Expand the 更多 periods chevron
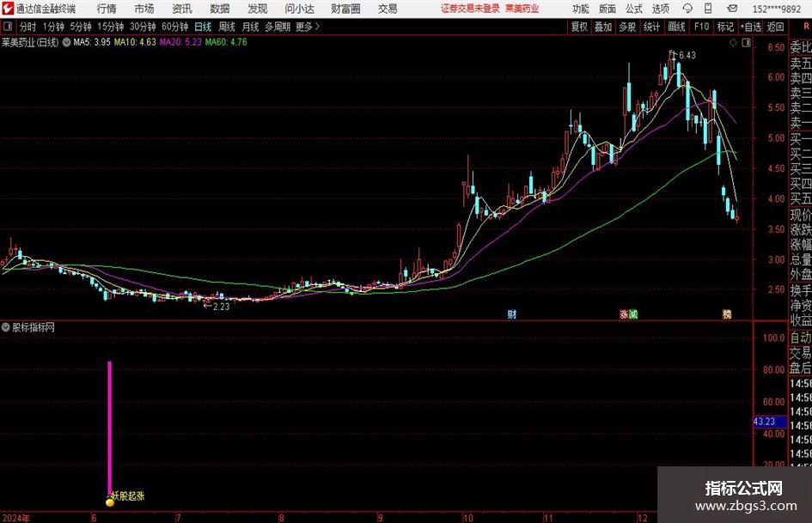The height and width of the screenshot is (523, 812). pos(308,27)
